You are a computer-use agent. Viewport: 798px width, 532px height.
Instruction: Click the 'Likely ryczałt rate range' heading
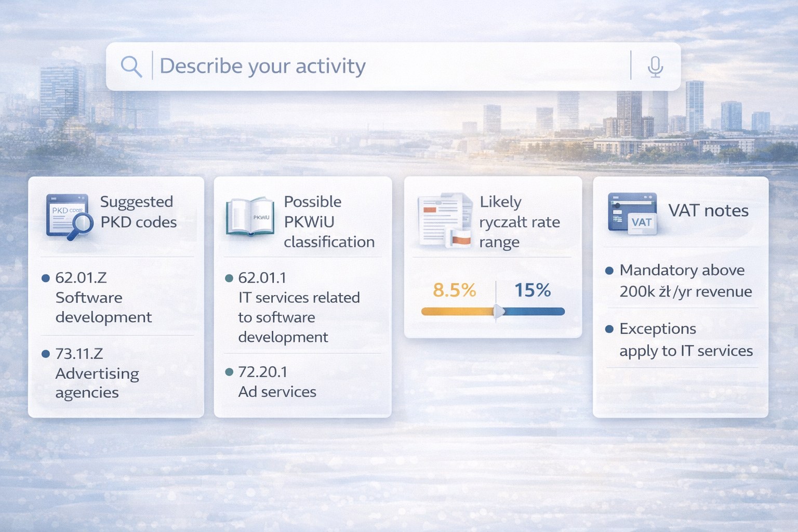(x=520, y=222)
